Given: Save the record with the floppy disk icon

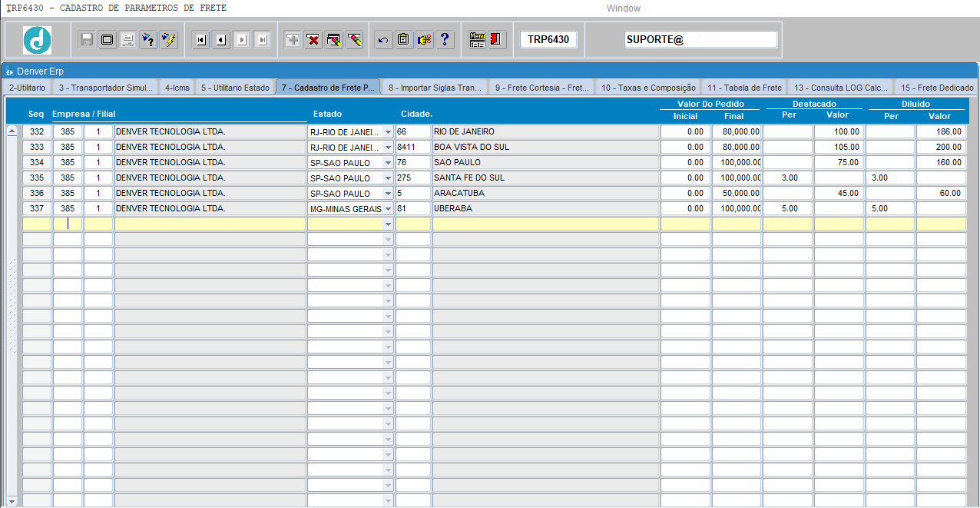Looking at the screenshot, I should tap(87, 39).
